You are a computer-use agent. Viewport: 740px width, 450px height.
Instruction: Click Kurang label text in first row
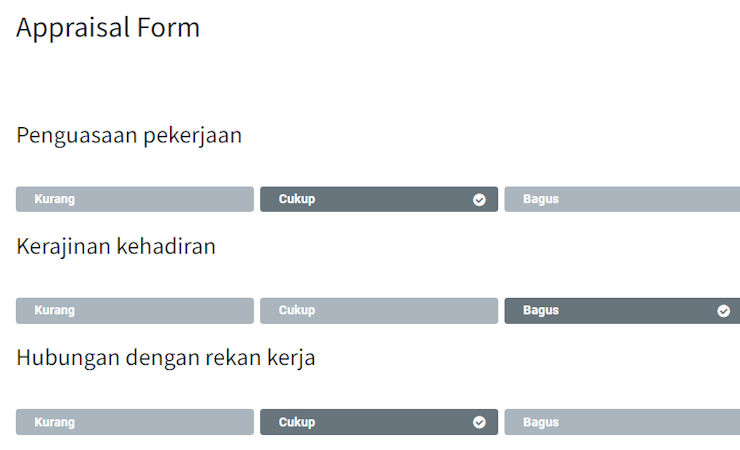(54, 199)
